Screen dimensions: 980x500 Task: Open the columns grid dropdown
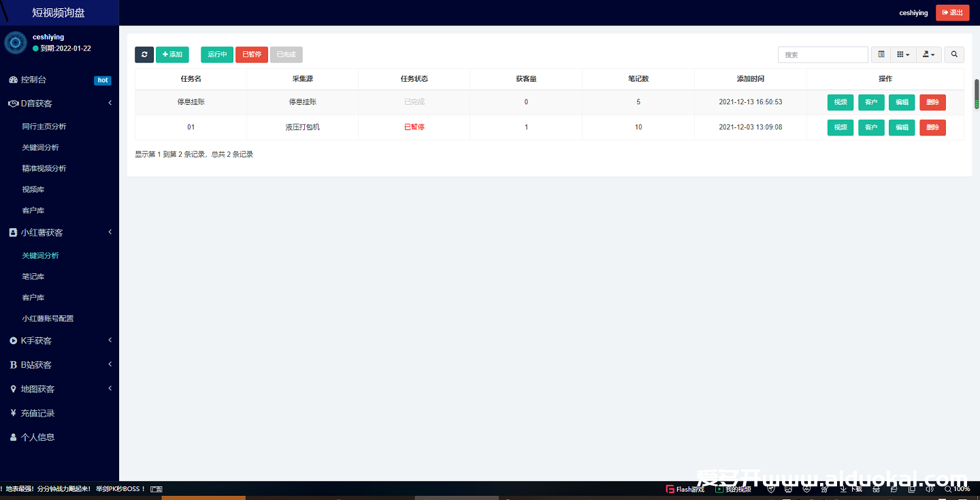pos(903,54)
